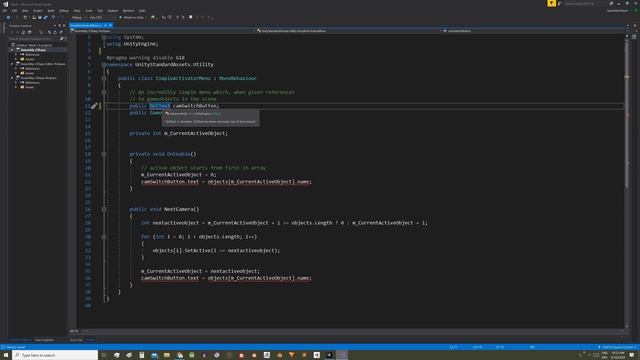Collapse the for loop outline block
This screenshot has width=640, height=360.
tap(104, 237)
